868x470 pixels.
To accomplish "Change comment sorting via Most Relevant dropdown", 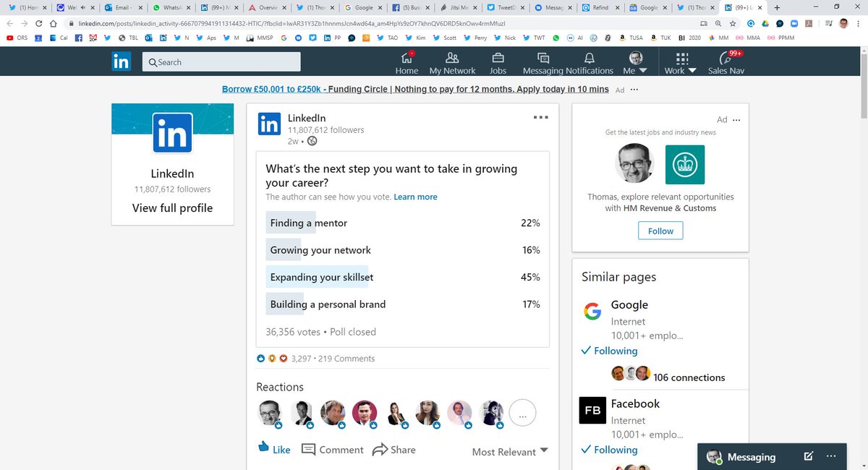I will click(x=509, y=451).
